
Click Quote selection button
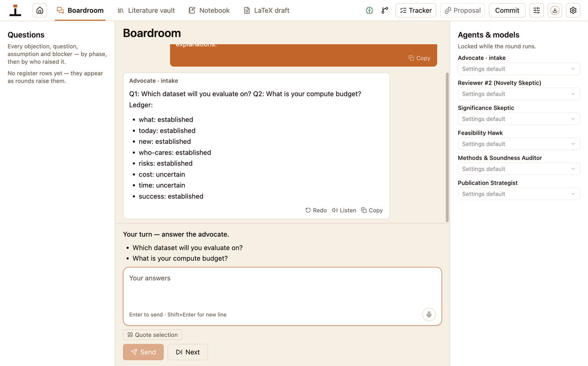153,335
